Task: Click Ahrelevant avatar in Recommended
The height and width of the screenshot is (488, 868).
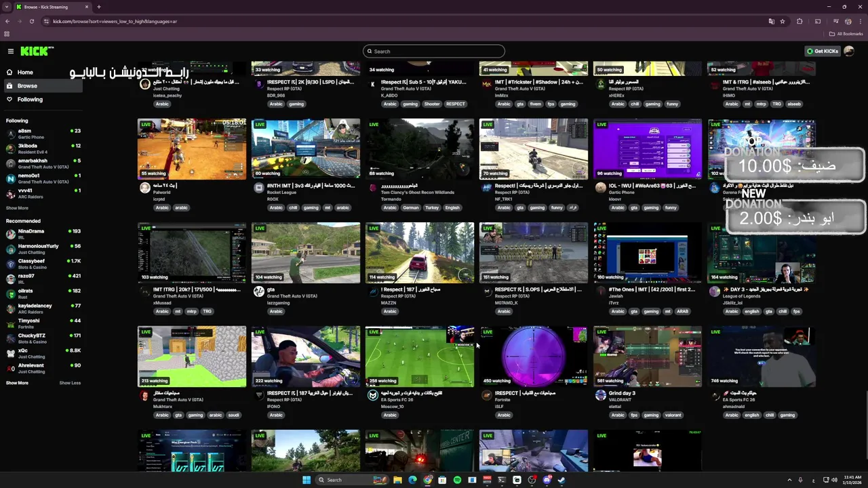Action: (10, 368)
